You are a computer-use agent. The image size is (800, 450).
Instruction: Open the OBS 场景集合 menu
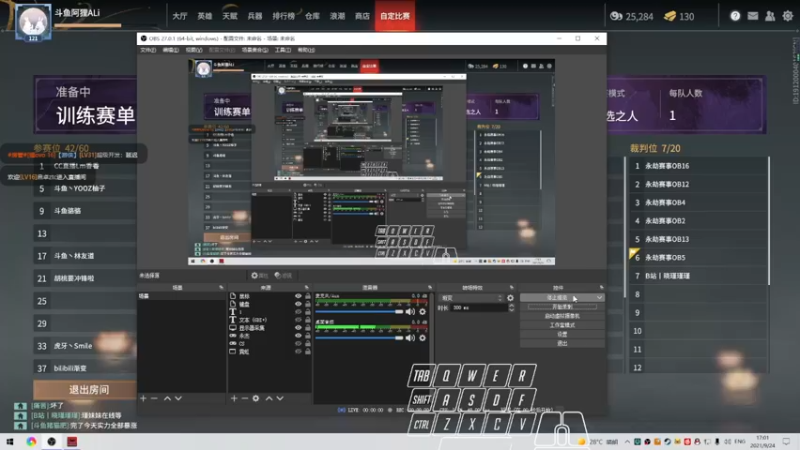tap(255, 50)
